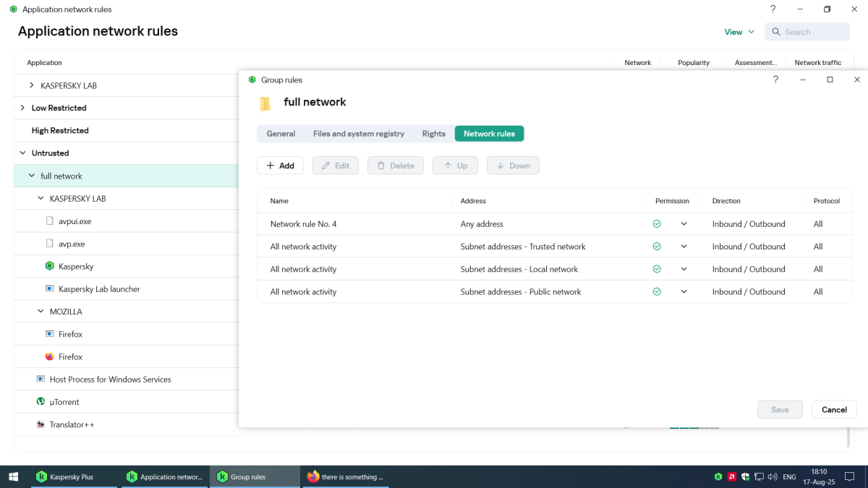This screenshot has width=868, height=488.
Task: Select the Network rules tab
Action: coord(490,134)
